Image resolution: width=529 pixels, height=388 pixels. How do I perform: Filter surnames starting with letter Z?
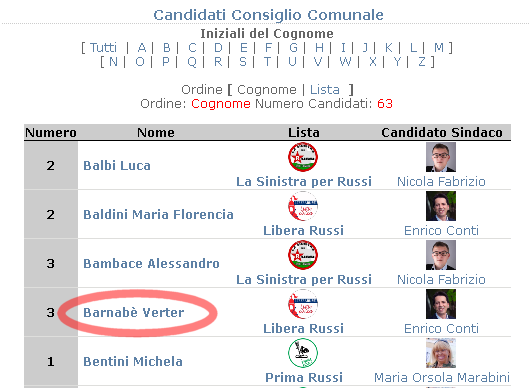[422, 62]
